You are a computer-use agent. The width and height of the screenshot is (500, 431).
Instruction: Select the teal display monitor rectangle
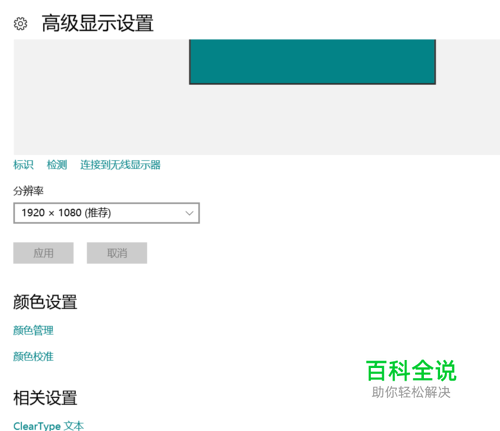pyautogui.click(x=312, y=62)
